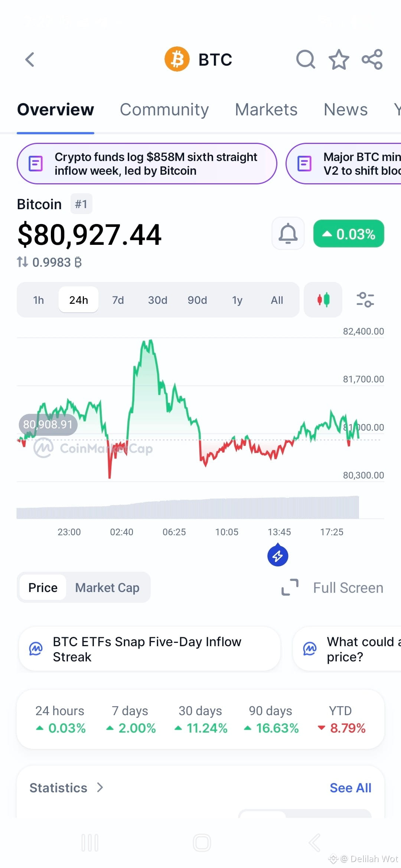401x868 pixels.
Task: Open chart settings sliders icon
Action: (x=365, y=300)
